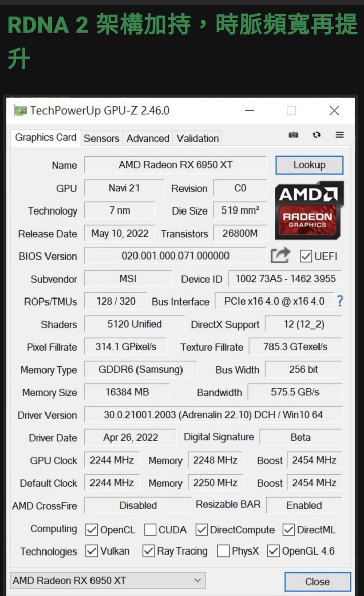Toggle the Vulkan checkbox

[x=92, y=551]
